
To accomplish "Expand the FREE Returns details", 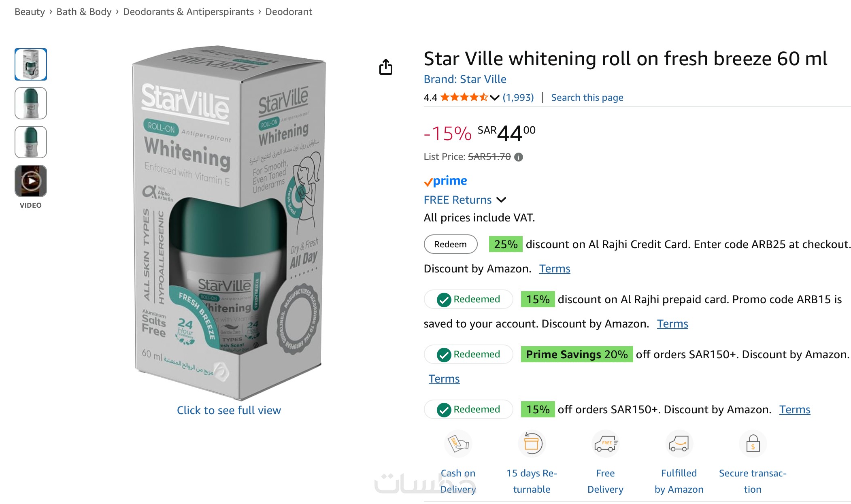I will [501, 200].
